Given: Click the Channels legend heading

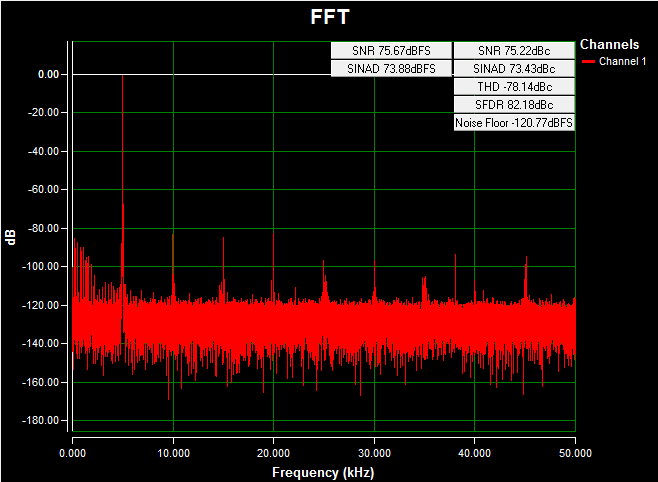Looking at the screenshot, I should tap(609, 45).
